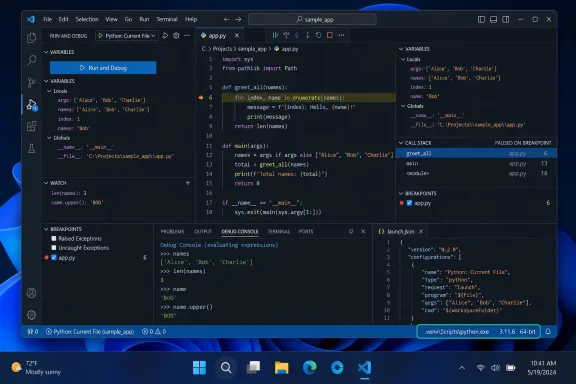Collapse Globals in the right Variables panel
Screen dimensions: 576x384
coord(403,106)
